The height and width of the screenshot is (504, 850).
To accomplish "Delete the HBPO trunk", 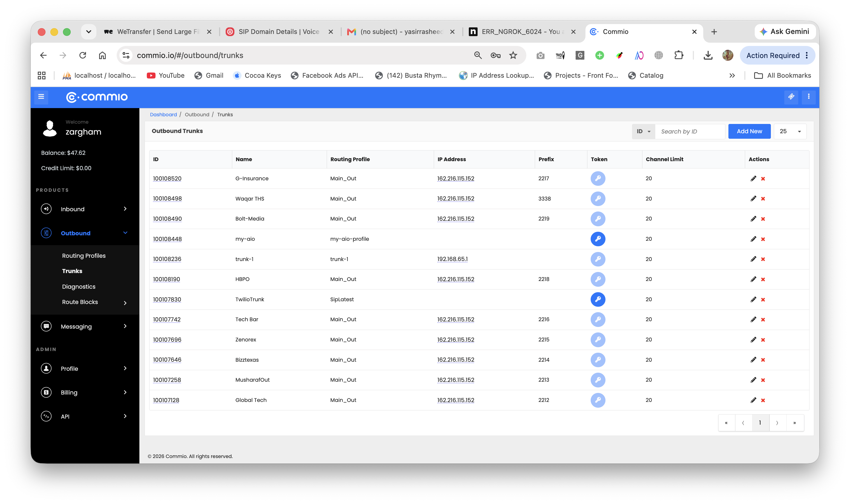I will (x=763, y=280).
